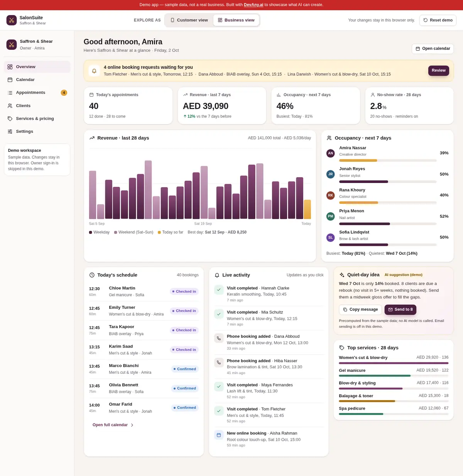Go to Calendar in the sidebar
463x476 pixels.
pyautogui.click(x=37, y=80)
